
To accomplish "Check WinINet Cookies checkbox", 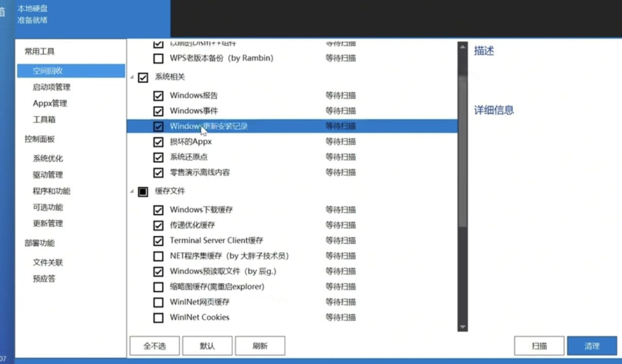I will click(x=158, y=318).
